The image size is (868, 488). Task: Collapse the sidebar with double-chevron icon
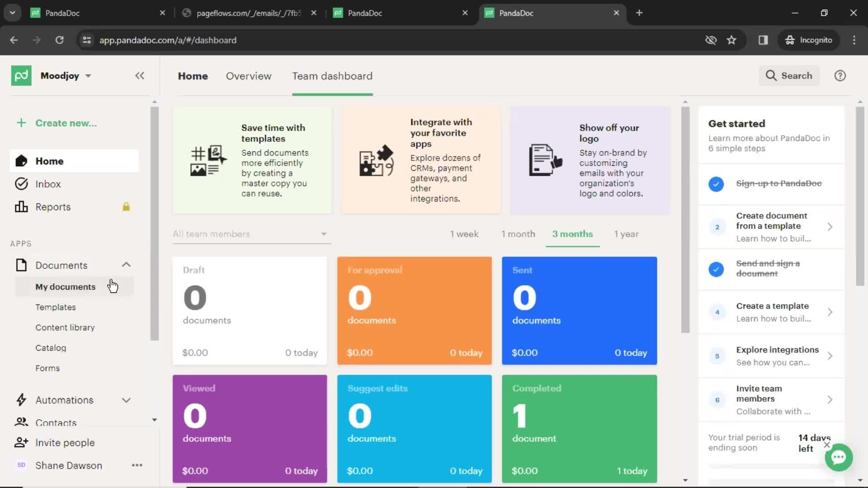click(x=140, y=75)
